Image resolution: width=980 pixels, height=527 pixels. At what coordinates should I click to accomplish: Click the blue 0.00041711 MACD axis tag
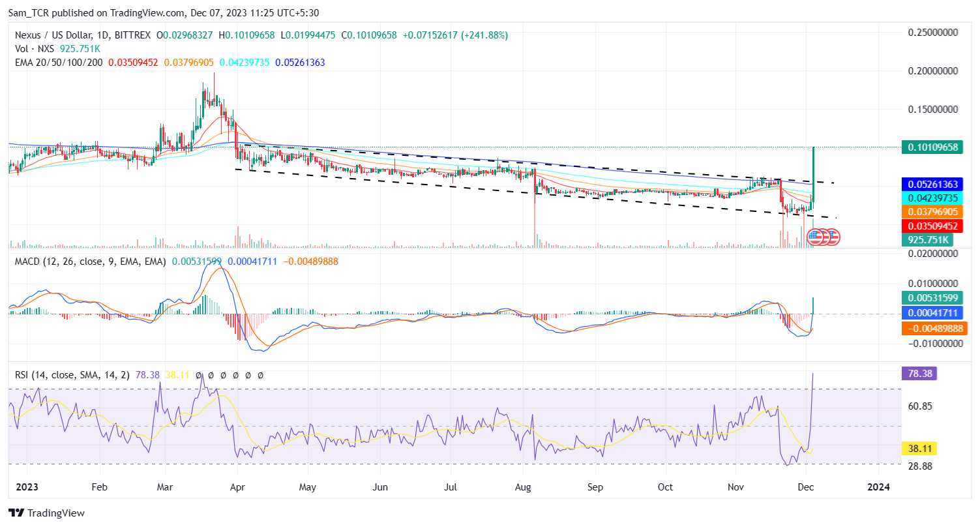point(933,312)
